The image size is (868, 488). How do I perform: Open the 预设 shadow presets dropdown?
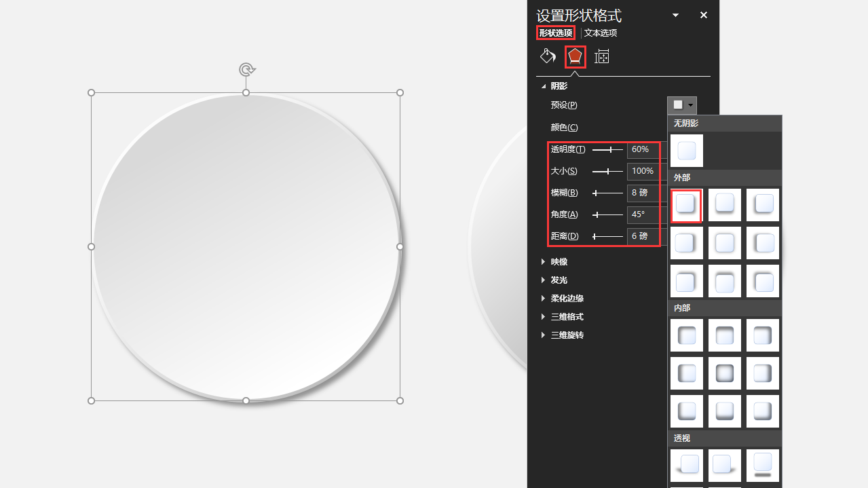coord(681,105)
